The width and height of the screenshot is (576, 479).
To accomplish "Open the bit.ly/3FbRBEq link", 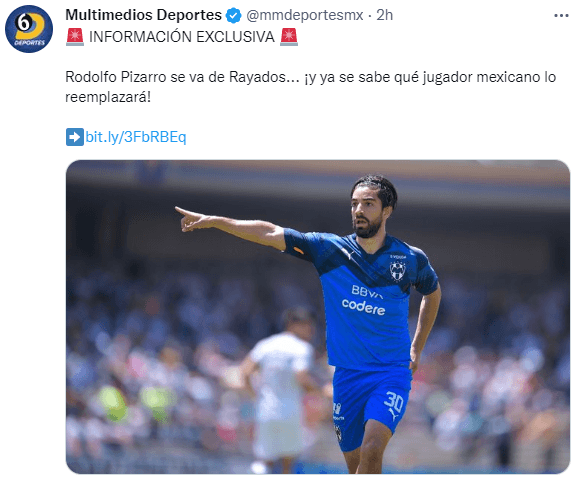I will tap(136, 137).
